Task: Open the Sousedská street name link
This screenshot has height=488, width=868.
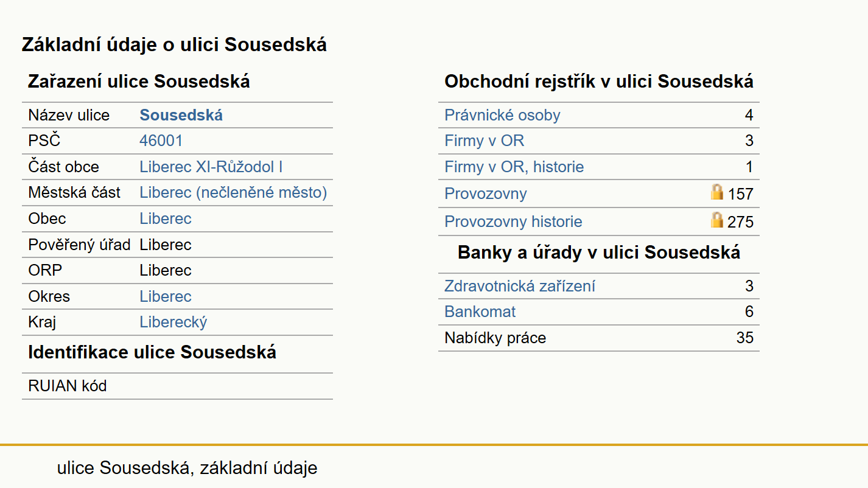Action: point(181,115)
